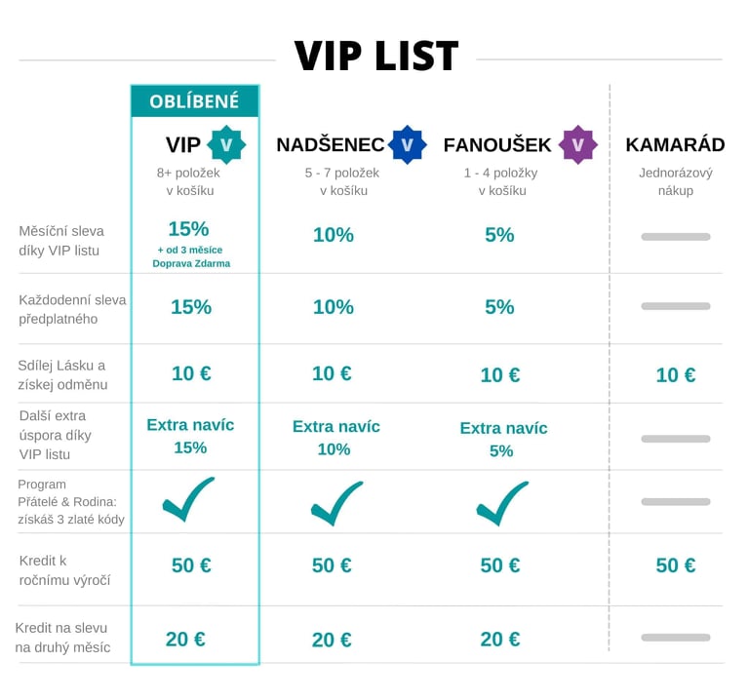
Task: Click Extra navíc 5% in Fanoušek column
Action: click(x=503, y=440)
